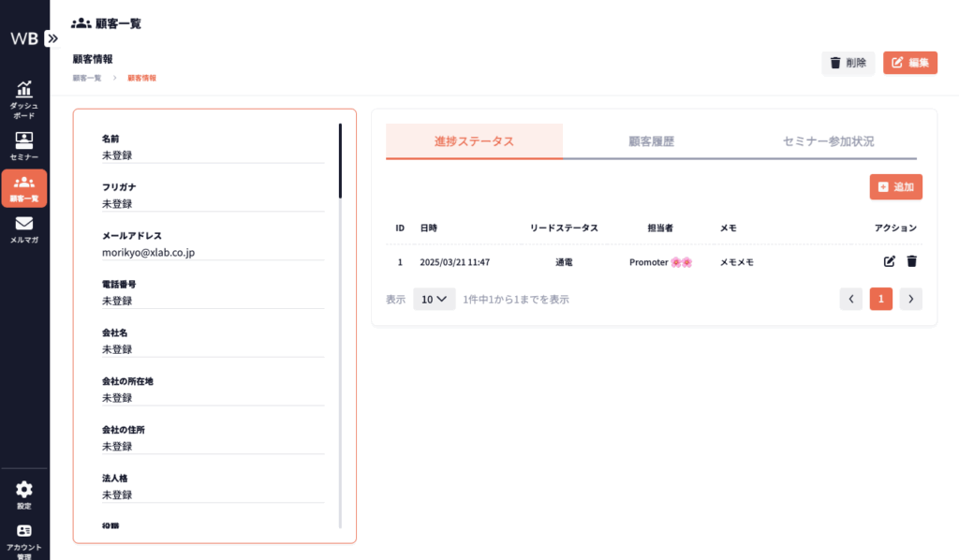The height and width of the screenshot is (560, 959).
Task: Click the customer info panel scrollbar
Action: pyautogui.click(x=340, y=161)
